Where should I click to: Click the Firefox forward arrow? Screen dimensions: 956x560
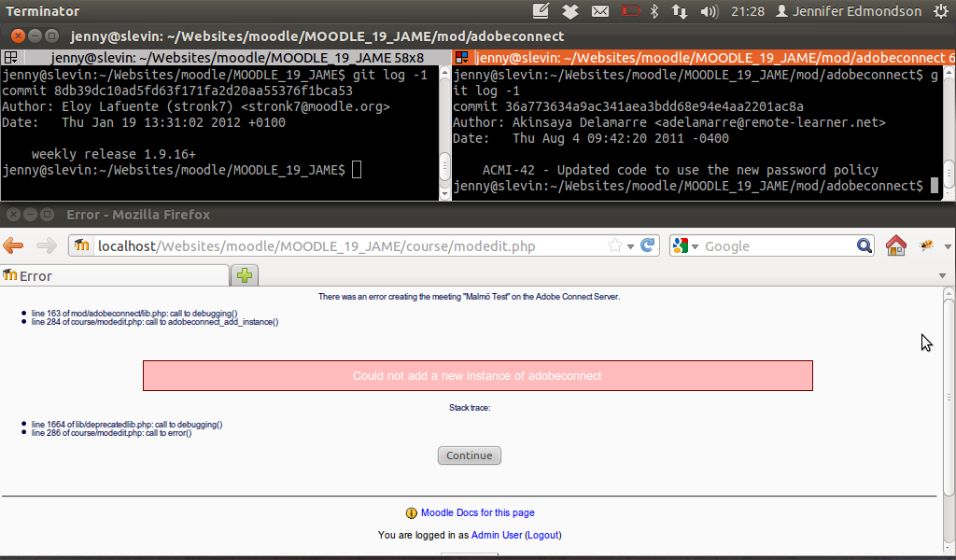[47, 245]
